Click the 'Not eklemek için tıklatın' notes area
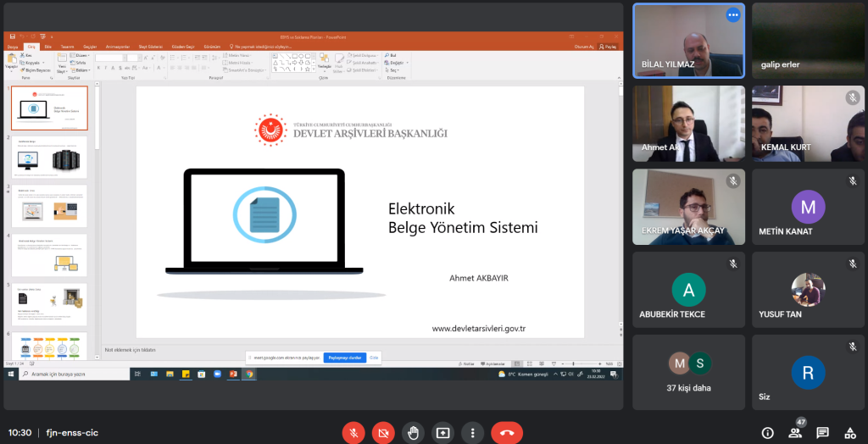 [130, 350]
